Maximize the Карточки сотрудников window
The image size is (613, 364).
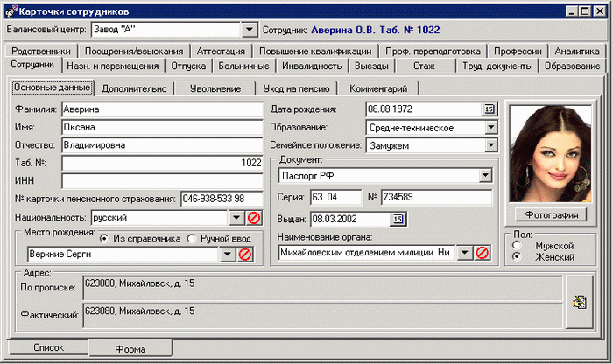click(x=585, y=11)
